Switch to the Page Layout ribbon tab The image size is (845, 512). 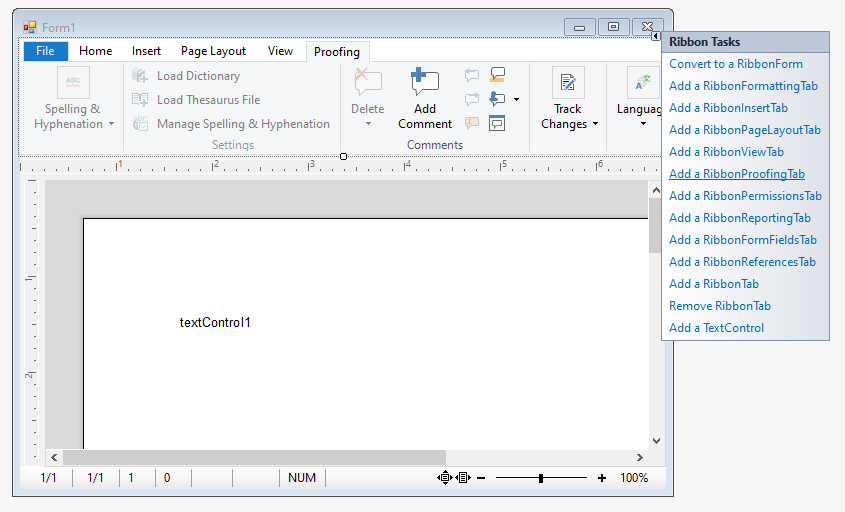(213, 51)
